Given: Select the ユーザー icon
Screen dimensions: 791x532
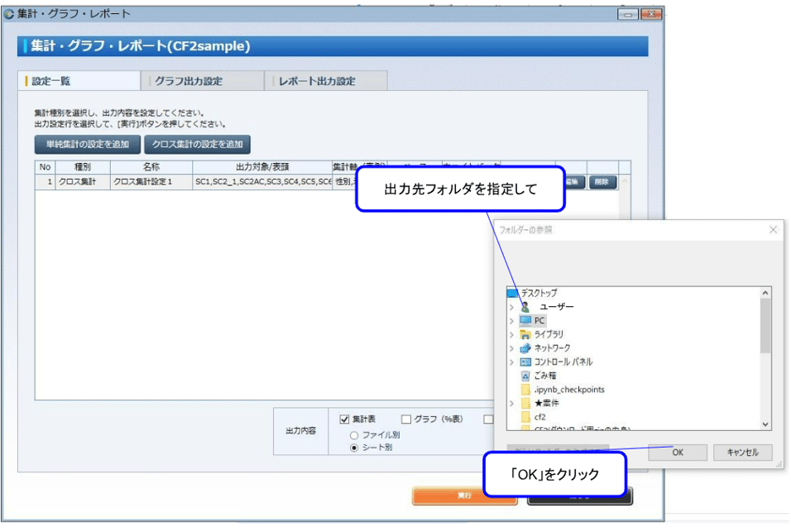Looking at the screenshot, I should 525,306.
